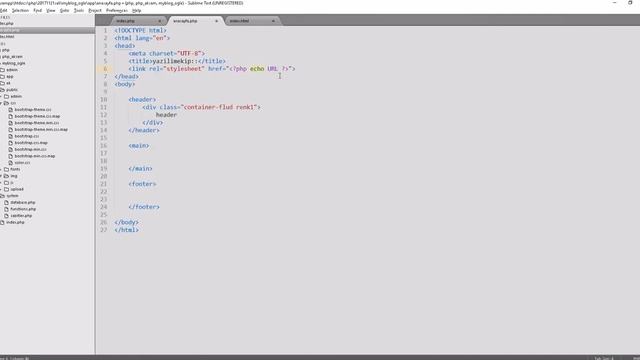The width and height of the screenshot is (640, 360).
Task: Expand admin folder arrow under public
Action: click(x=1, y=96)
